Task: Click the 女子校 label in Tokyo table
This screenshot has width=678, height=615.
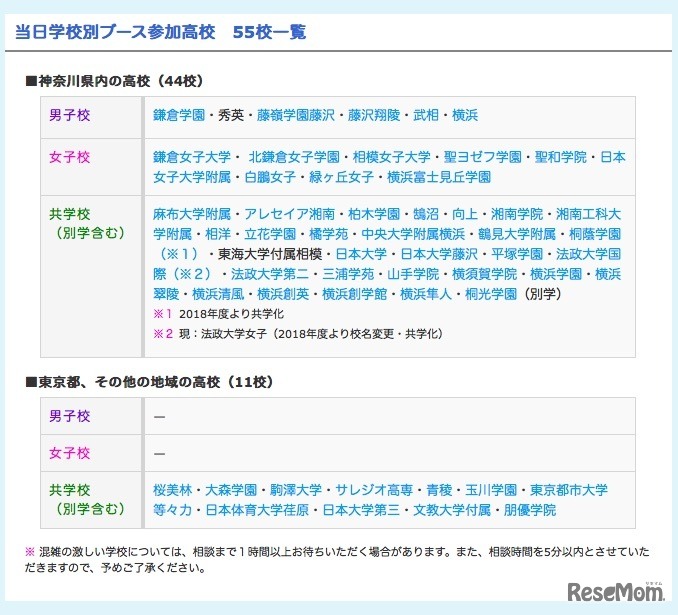Action: pyautogui.click(x=70, y=453)
